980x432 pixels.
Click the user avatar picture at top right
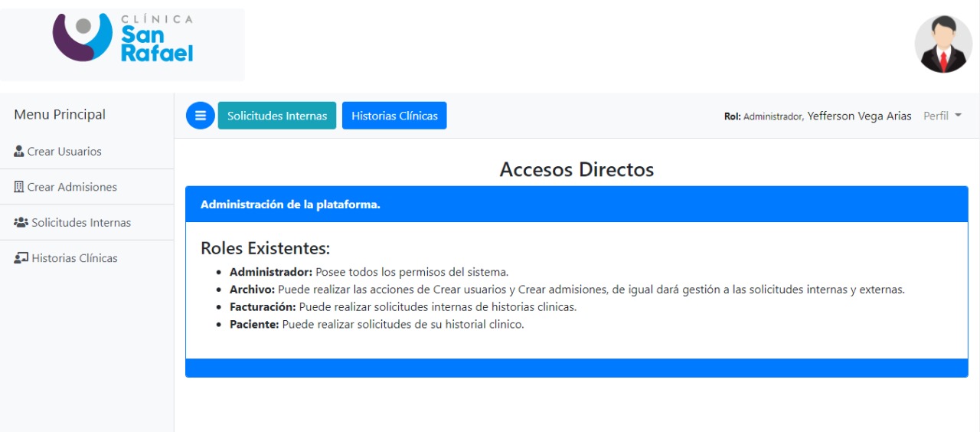click(x=943, y=44)
